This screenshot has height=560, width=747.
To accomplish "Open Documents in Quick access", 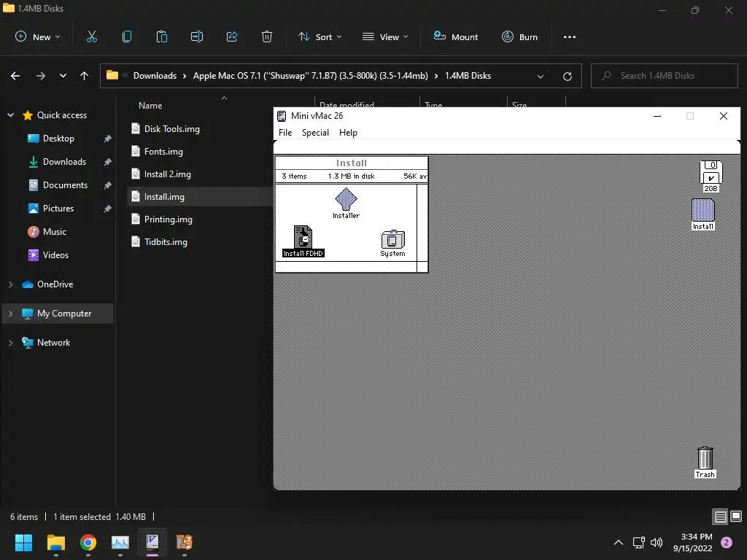I will [x=65, y=185].
